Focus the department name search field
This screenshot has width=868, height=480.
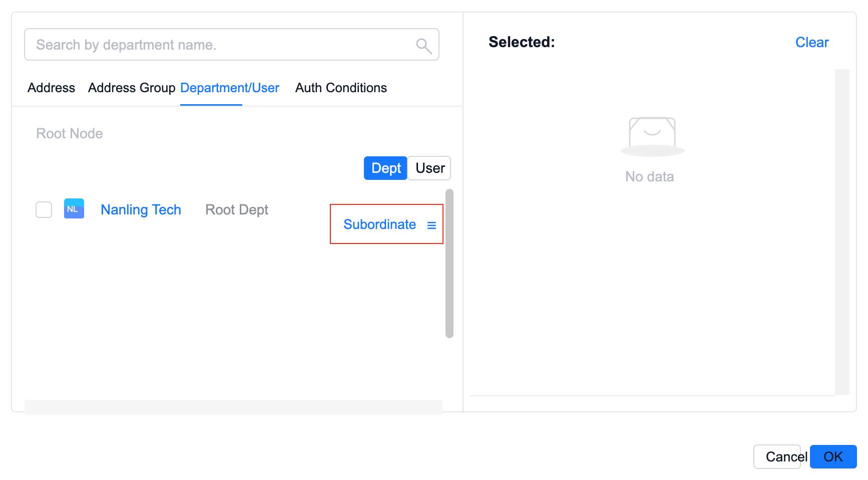(232, 45)
